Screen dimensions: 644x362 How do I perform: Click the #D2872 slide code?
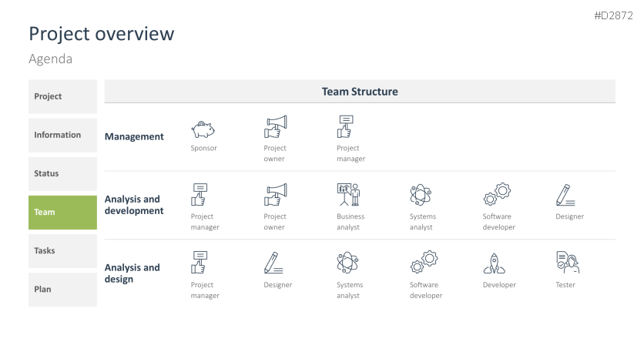coord(614,16)
